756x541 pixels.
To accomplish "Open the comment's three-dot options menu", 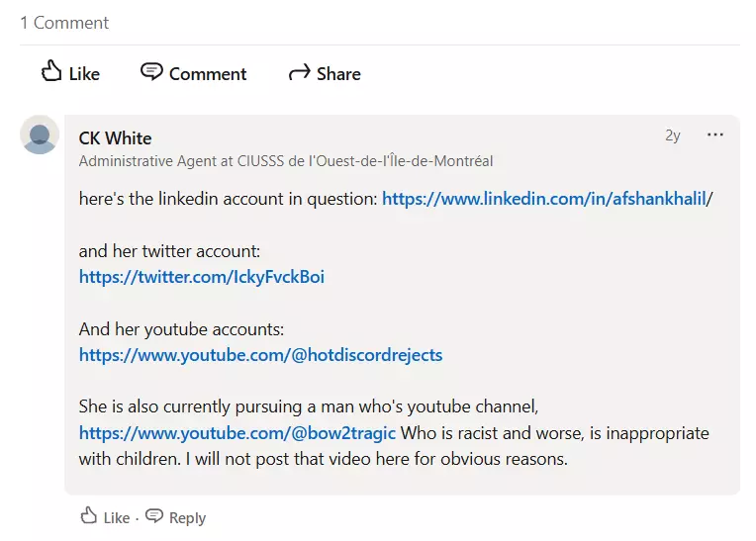I will pyautogui.click(x=715, y=135).
